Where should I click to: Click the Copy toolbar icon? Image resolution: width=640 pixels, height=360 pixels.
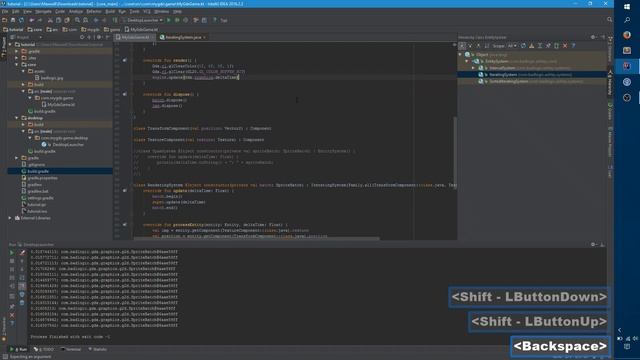pyautogui.click(x=58, y=20)
